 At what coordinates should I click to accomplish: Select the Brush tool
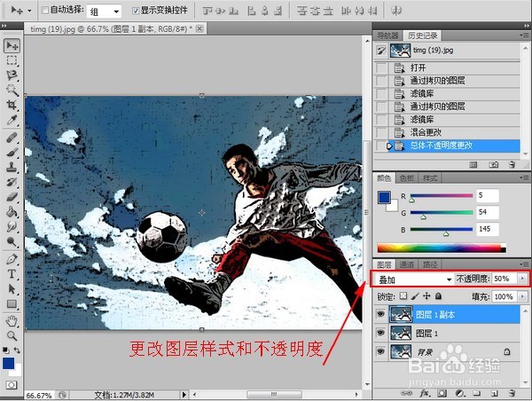tap(12, 152)
